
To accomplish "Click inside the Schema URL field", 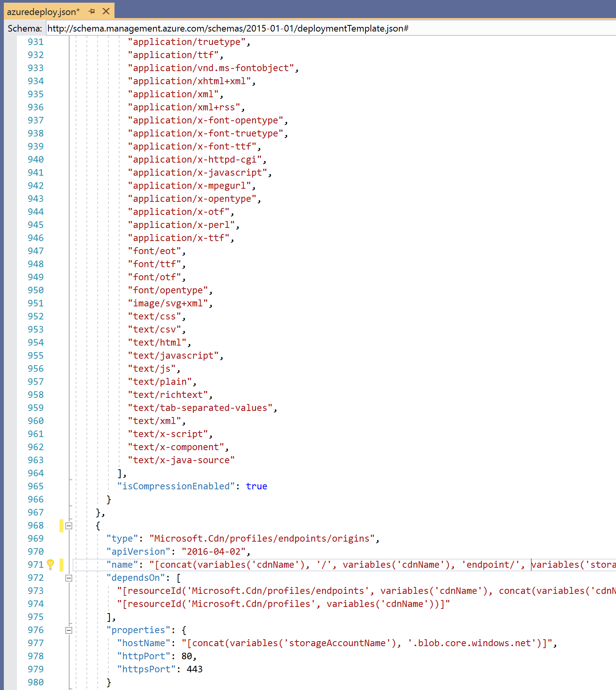I will click(x=307, y=28).
